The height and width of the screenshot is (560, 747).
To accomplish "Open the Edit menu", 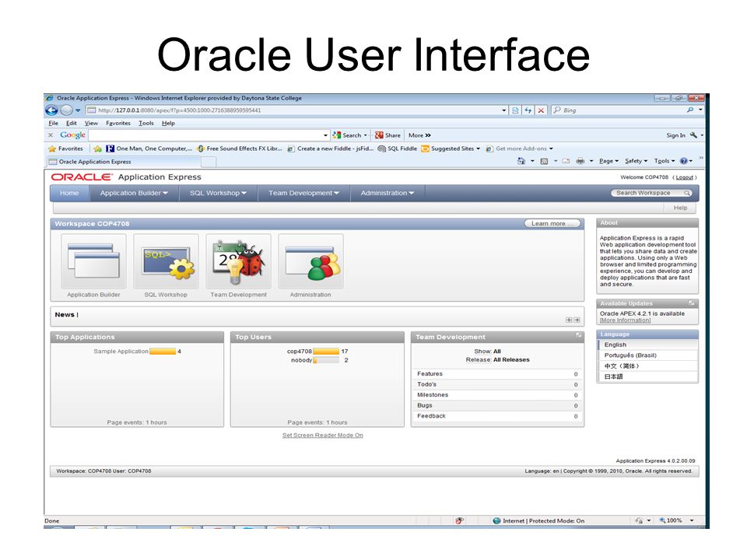I will click(x=72, y=123).
